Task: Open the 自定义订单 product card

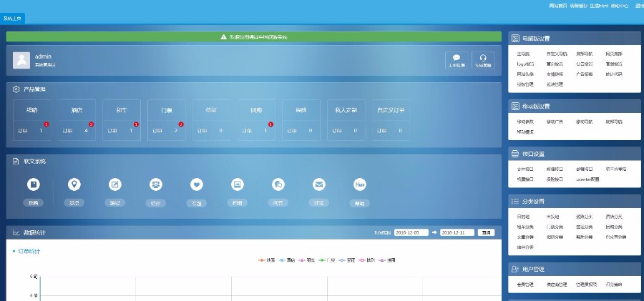Action: click(391, 120)
